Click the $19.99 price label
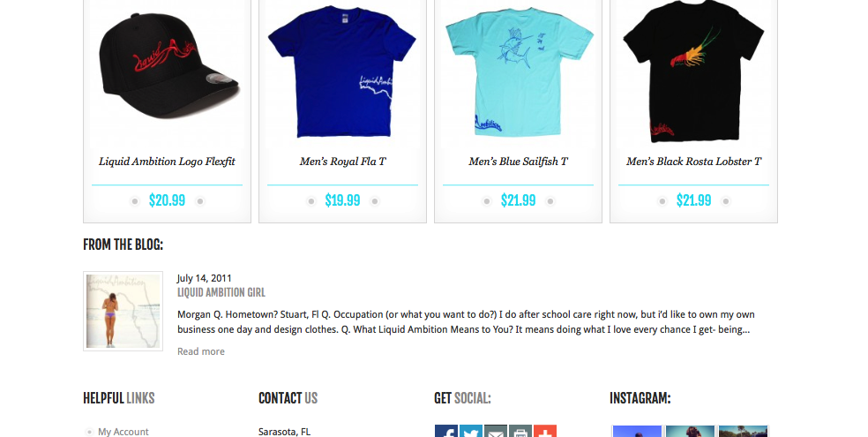Screen dimensions: 868x437 pos(342,200)
